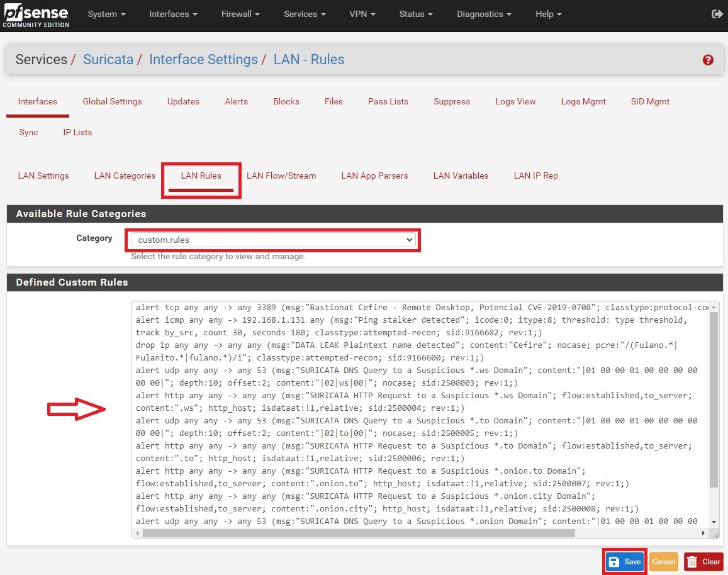Viewport: 728px width, 575px height.
Task: Click the logout icon in top bar
Action: 717,14
